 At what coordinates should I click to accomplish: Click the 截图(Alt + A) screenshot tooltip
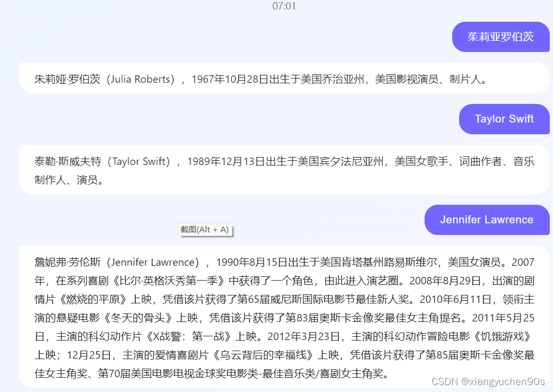coord(205,229)
